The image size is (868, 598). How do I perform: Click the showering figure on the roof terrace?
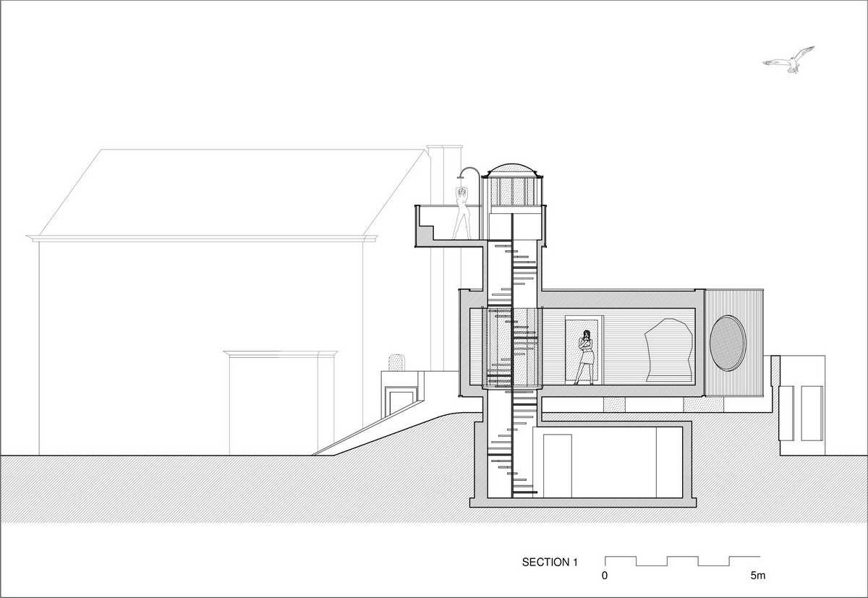(x=461, y=213)
